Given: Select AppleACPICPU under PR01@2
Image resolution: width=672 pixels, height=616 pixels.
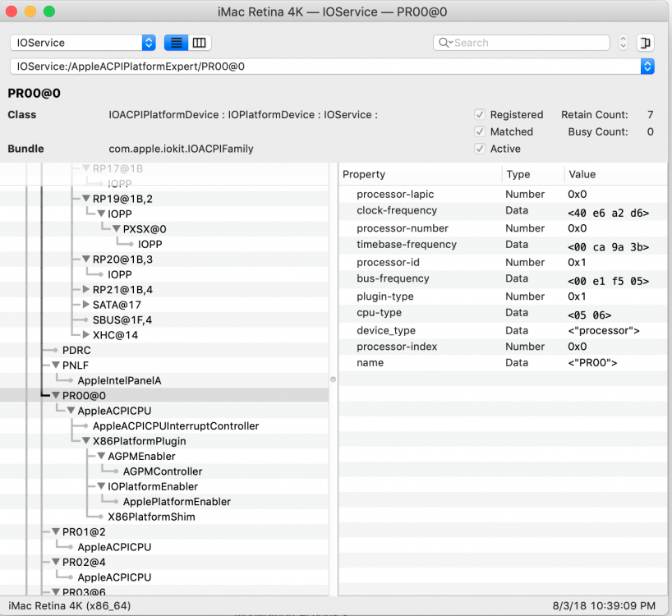Looking at the screenshot, I should [114, 547].
